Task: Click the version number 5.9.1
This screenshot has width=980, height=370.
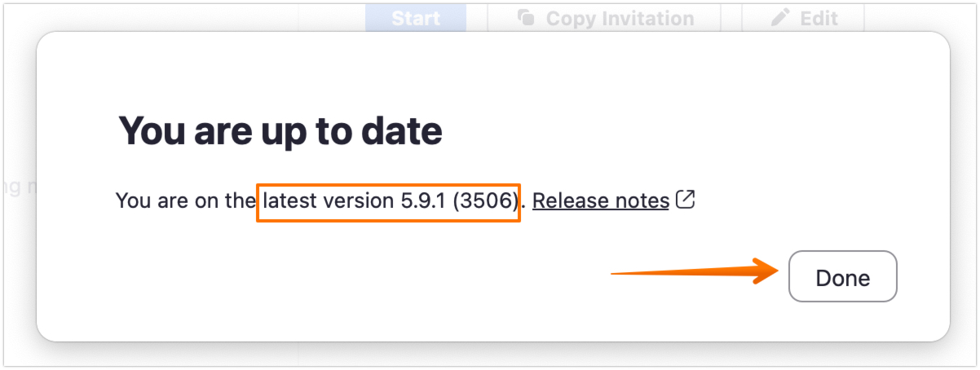Action: 423,200
